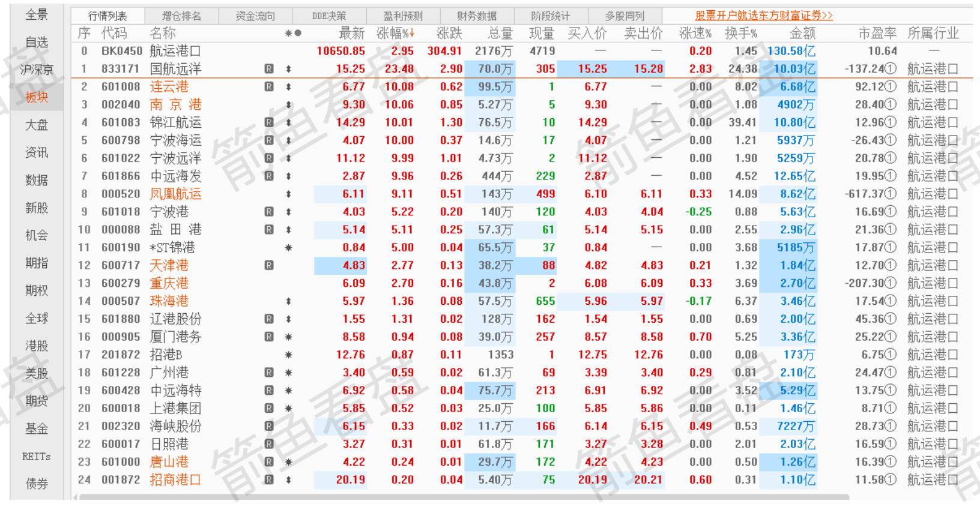The width and height of the screenshot is (980, 507).
Task: Sort by the 最新 column header
Action: 352,34
